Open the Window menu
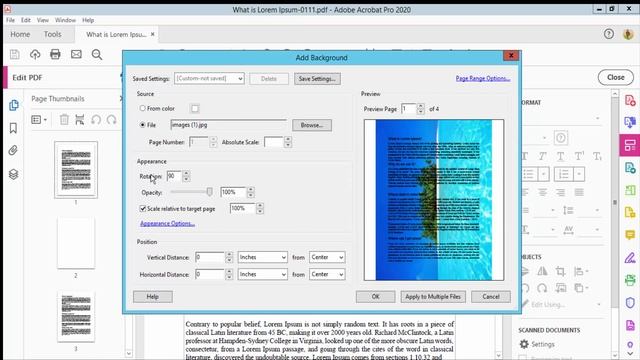Viewport: 640px width, 360px height. click(65, 20)
